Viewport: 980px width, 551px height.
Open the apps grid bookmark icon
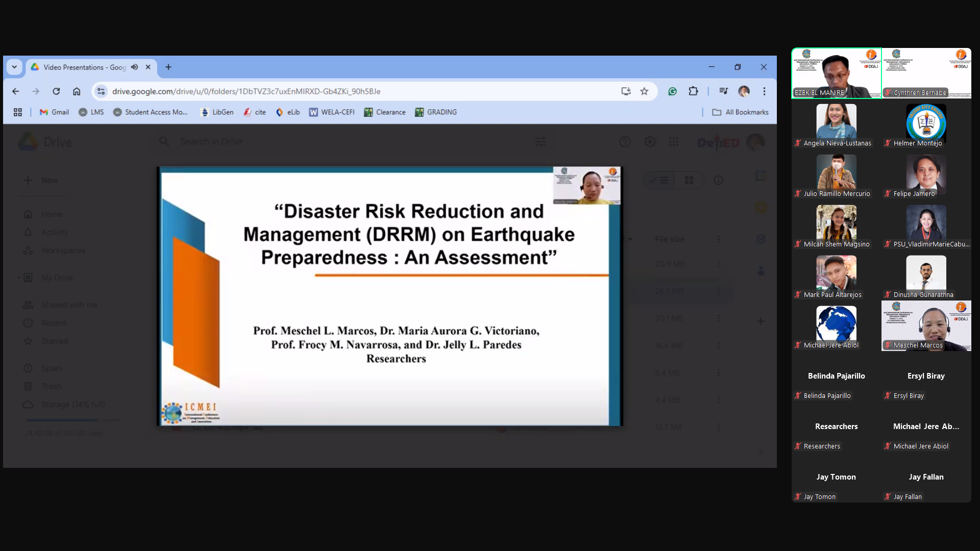click(18, 112)
